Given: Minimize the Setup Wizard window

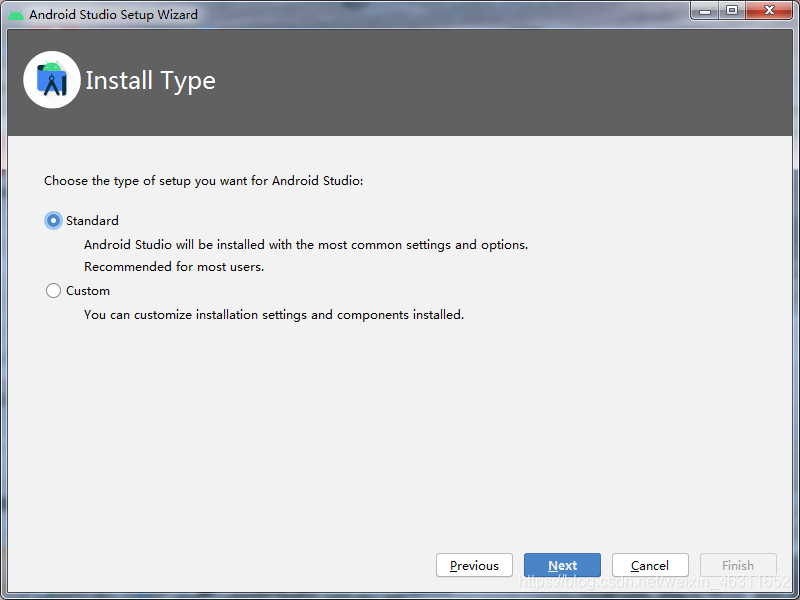Looking at the screenshot, I should coord(705,10).
